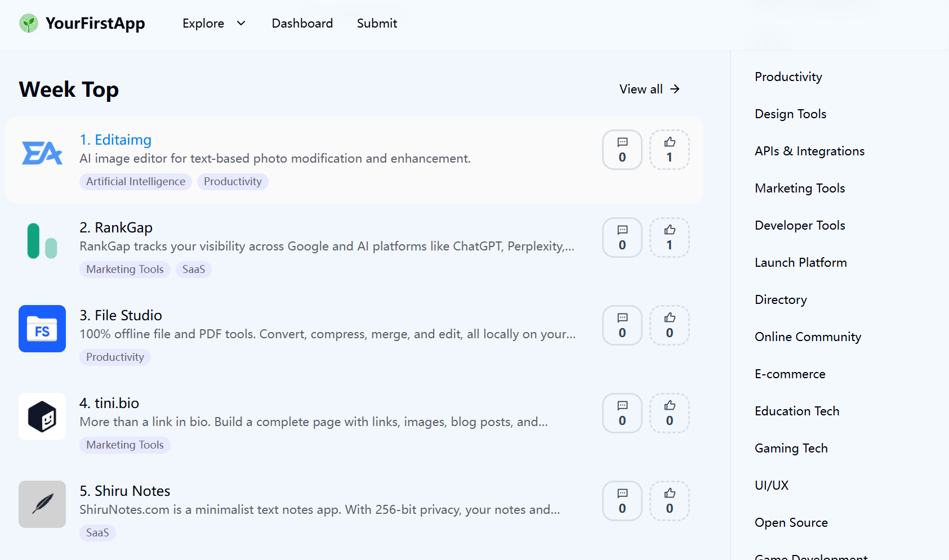Image resolution: width=949 pixels, height=560 pixels.
Task: Open the Shiru Notes listing title
Action: 125,491
